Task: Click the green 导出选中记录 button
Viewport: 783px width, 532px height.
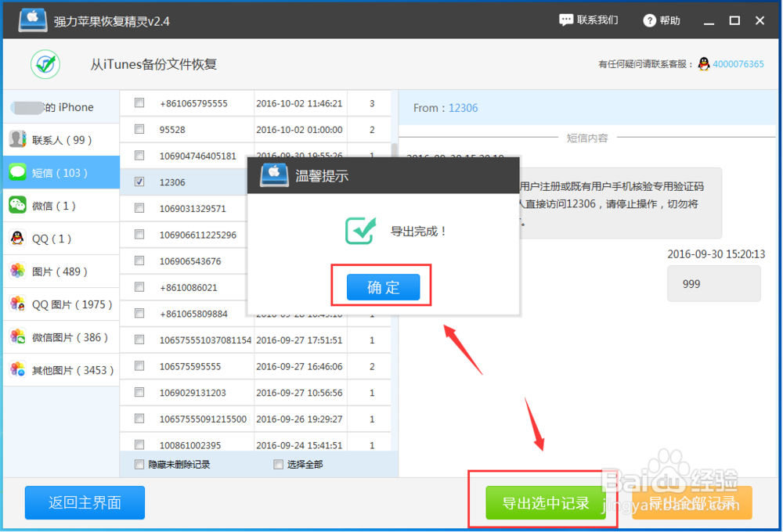Action: point(546,502)
